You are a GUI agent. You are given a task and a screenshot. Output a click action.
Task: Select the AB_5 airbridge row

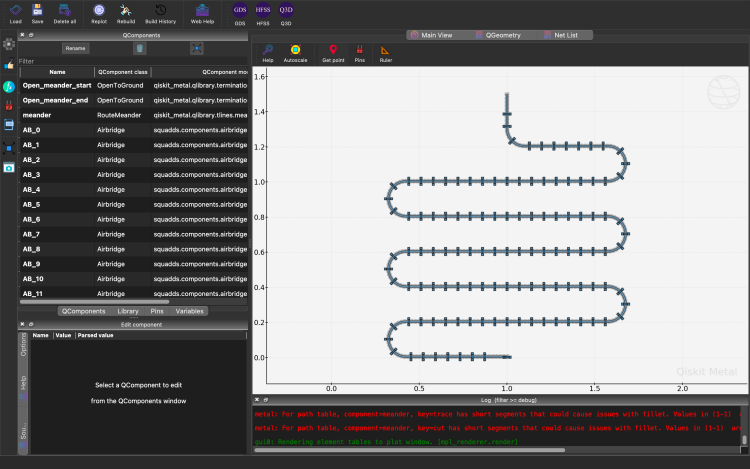point(134,205)
